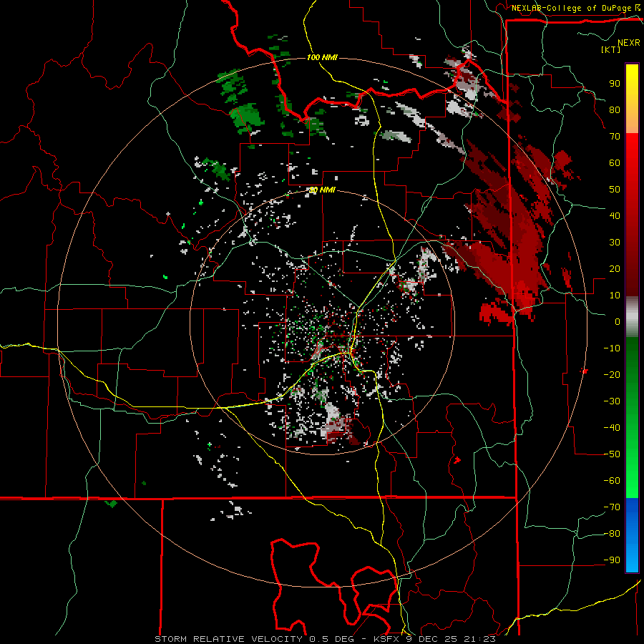Image resolution: width=644 pixels, height=644 pixels.
Task: Click the 80 value on velocity scale
Action: click(615, 109)
